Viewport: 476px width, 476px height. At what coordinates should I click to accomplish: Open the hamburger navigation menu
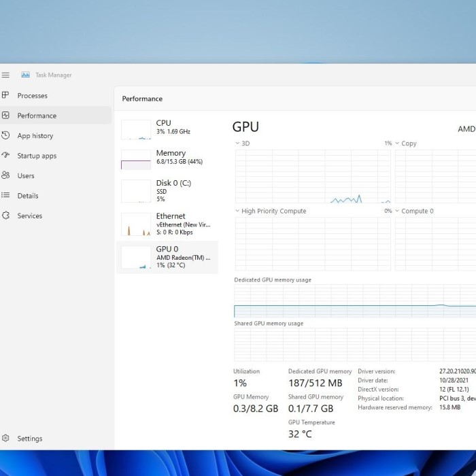[x=5, y=75]
